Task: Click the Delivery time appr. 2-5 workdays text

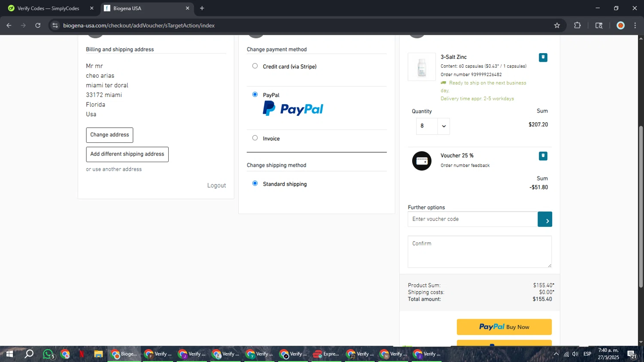Action: [x=477, y=99]
